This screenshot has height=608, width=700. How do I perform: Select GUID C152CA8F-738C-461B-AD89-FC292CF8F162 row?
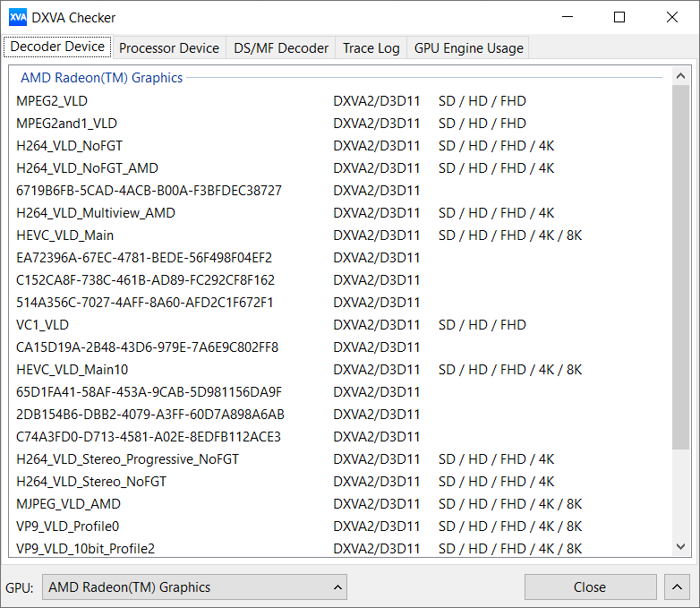click(340, 280)
